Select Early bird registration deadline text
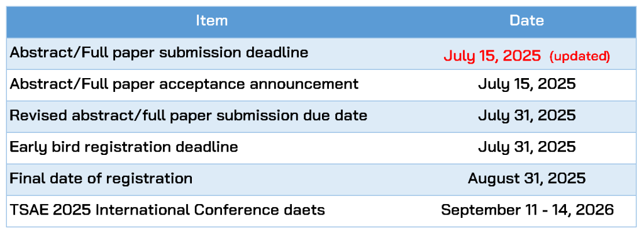Viewport: 644px width, 233px height. pos(124,147)
